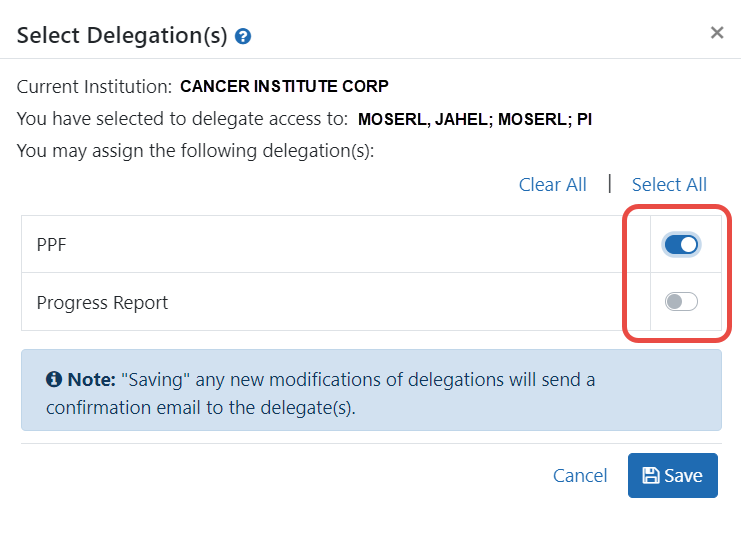
Task: Save the selected delegations
Action: coord(672,475)
